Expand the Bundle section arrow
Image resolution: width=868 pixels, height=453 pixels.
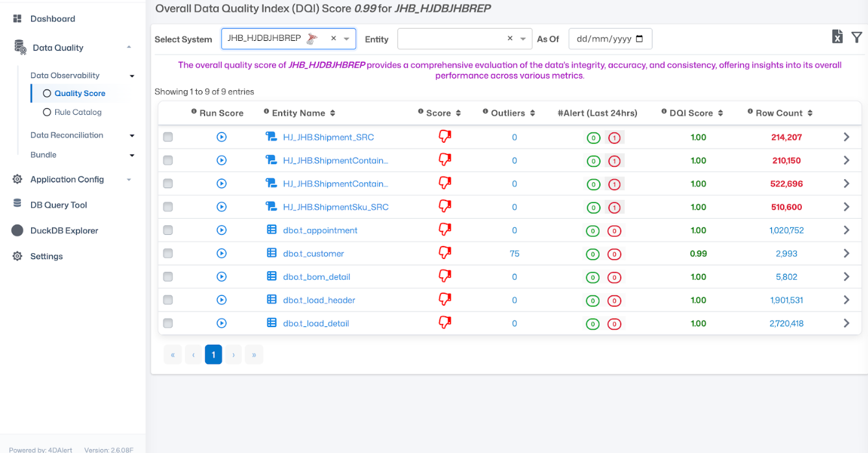point(132,155)
